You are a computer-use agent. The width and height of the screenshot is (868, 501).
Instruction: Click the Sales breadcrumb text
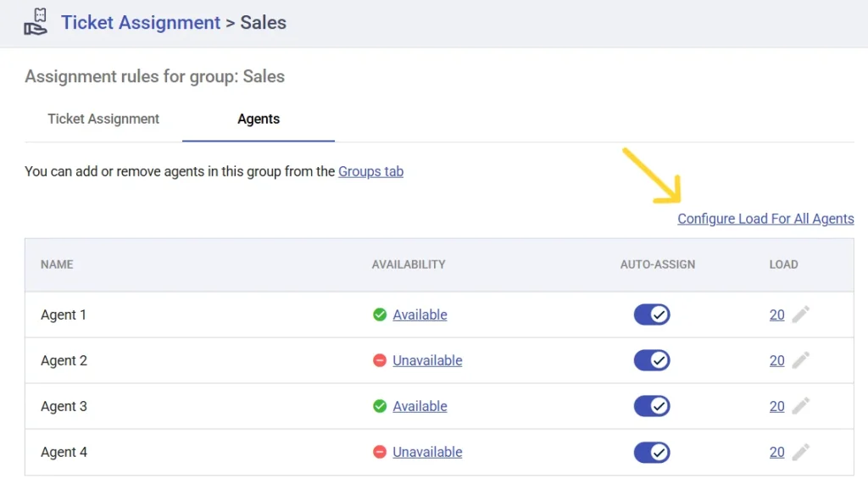[263, 23]
